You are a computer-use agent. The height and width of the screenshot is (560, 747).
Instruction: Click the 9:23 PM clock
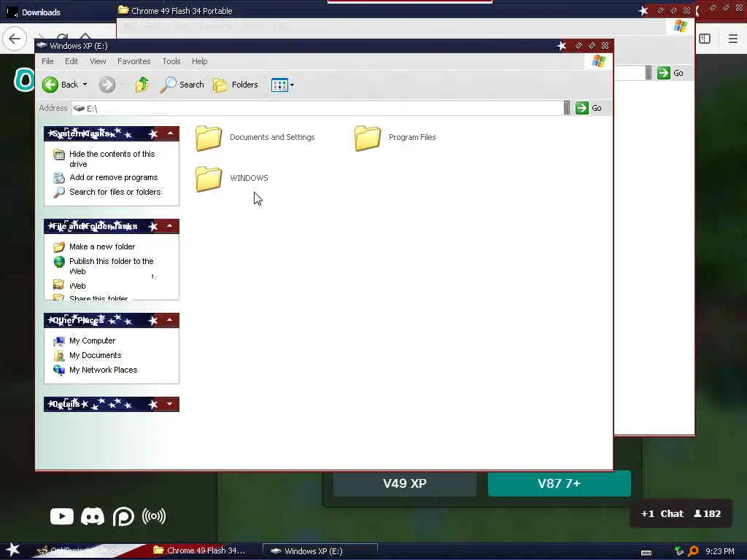(720, 551)
